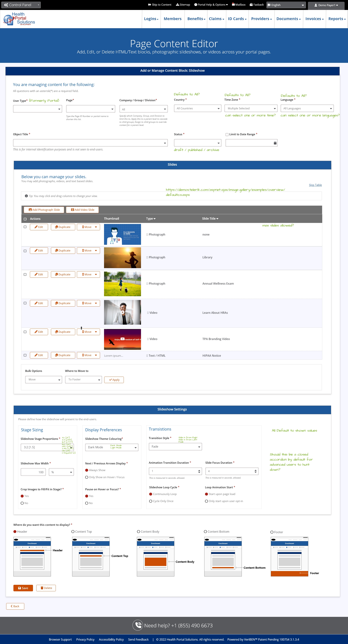Open the Reports menu
Viewport: 348px width, 644px height.
337,19
